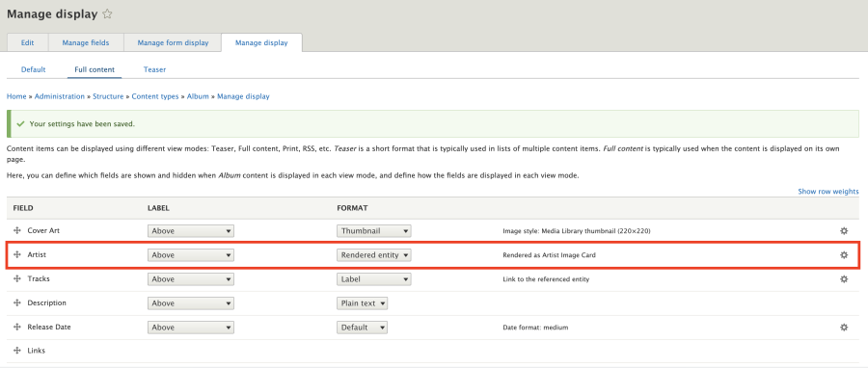Open the settings gear for Artist
This screenshot has width=868, height=368.
pyautogui.click(x=844, y=254)
